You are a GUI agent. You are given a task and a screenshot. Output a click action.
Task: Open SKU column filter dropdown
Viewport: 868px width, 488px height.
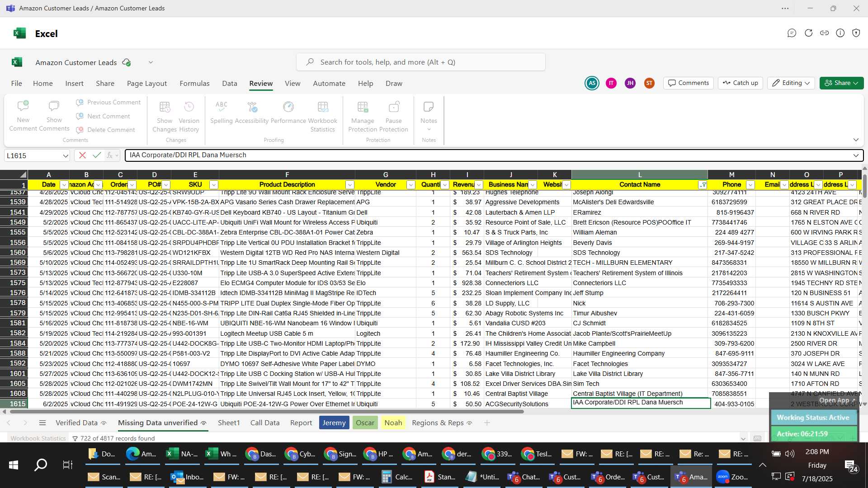(214, 185)
